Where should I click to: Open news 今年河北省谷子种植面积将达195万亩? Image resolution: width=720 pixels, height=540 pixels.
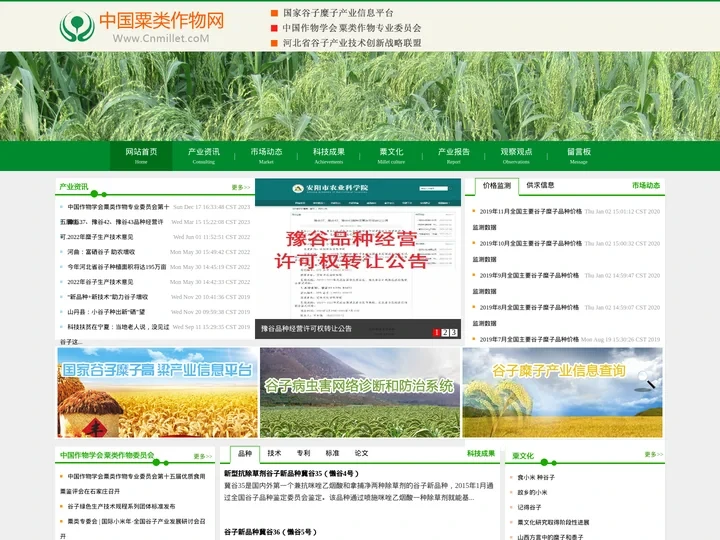point(117,267)
